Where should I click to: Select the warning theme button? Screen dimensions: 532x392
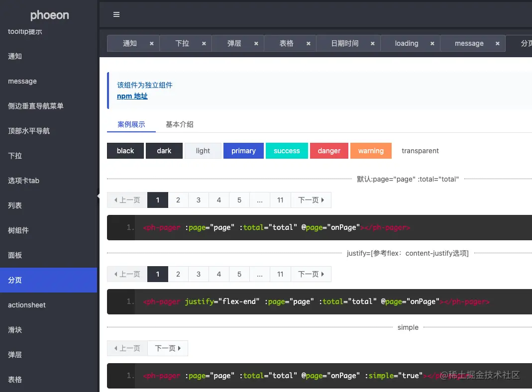[371, 151]
